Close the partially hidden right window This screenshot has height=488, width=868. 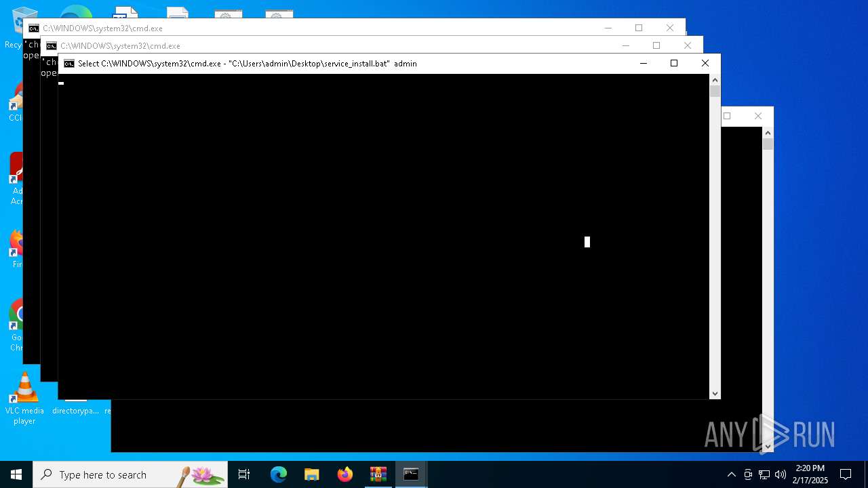point(758,116)
